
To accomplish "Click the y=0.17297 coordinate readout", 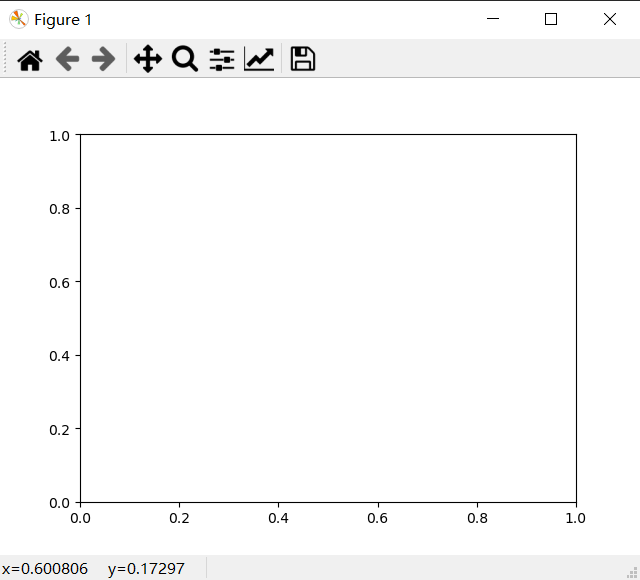I will coord(146,569).
